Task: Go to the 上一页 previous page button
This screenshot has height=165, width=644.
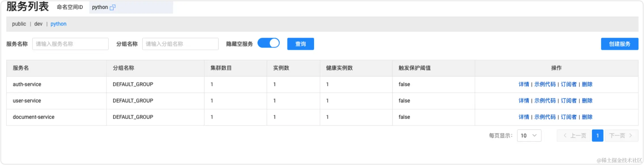Action: pos(574,136)
